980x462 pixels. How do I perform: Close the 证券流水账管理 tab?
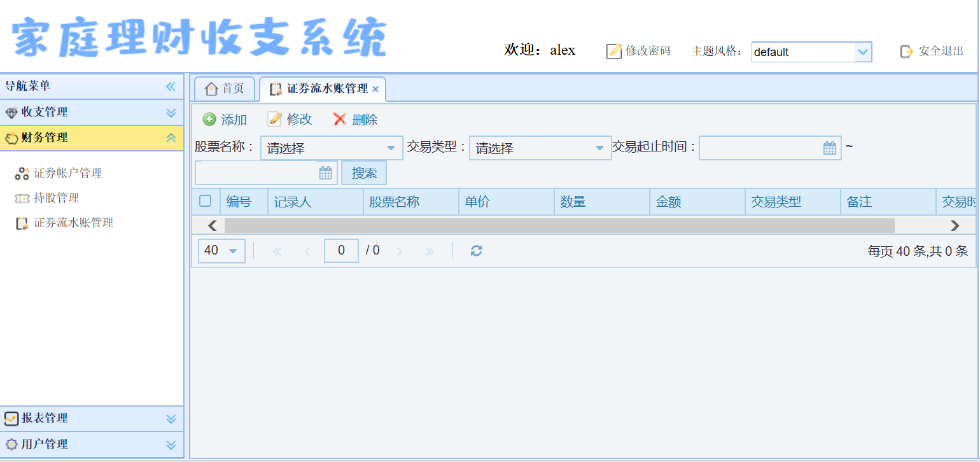coord(375,90)
